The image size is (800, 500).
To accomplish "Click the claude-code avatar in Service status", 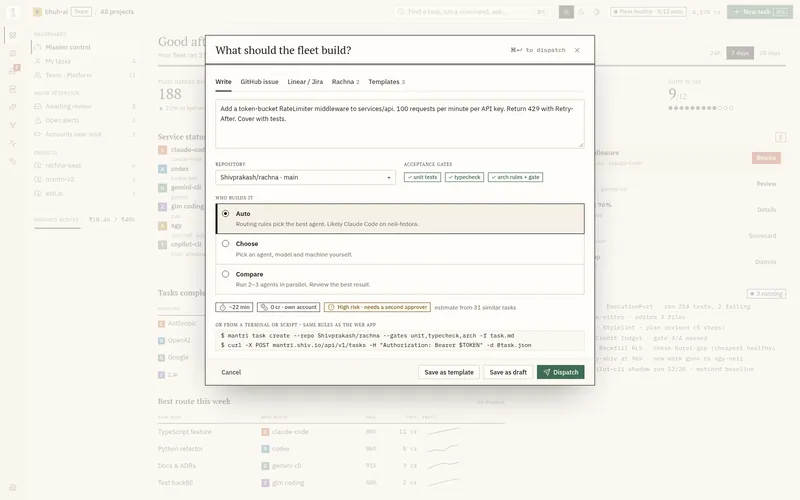I will [162, 150].
